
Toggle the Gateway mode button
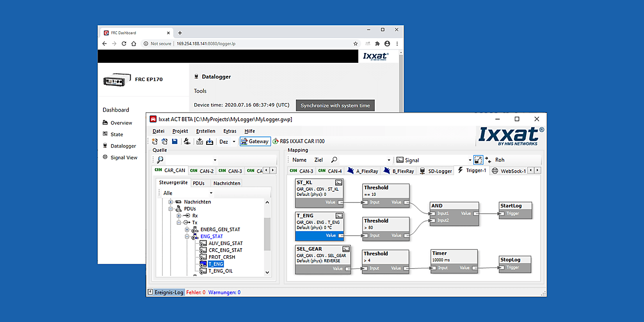point(255,141)
